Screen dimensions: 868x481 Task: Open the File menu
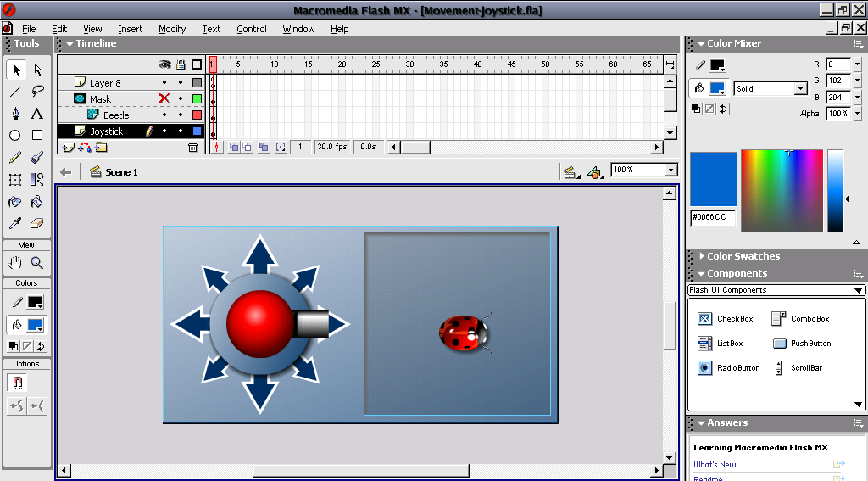point(29,29)
